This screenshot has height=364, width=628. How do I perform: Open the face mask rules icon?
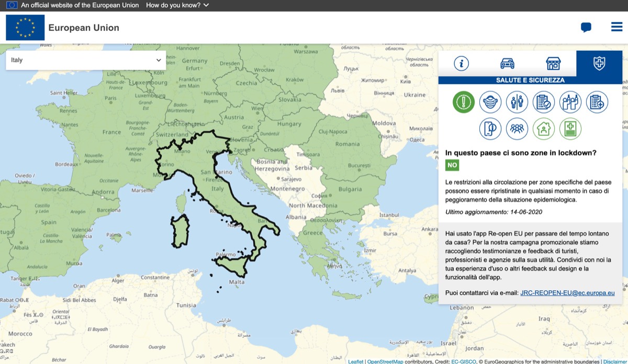[x=490, y=102]
